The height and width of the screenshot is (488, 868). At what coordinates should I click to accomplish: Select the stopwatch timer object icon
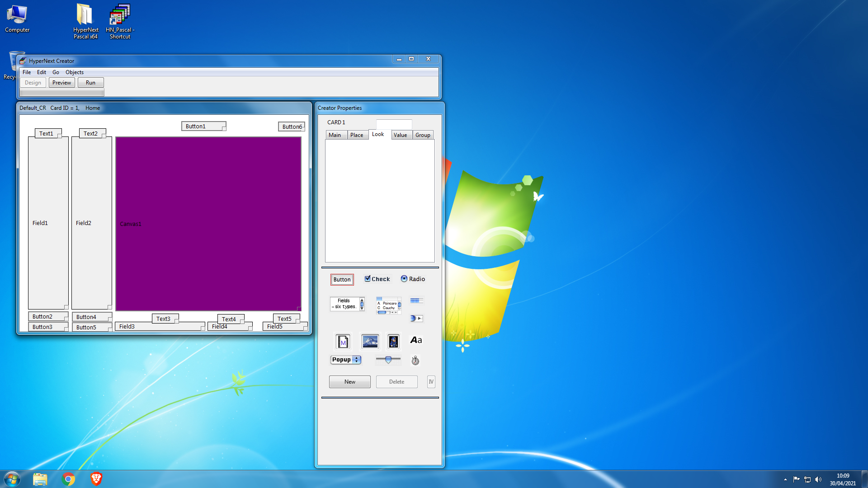coord(415,360)
